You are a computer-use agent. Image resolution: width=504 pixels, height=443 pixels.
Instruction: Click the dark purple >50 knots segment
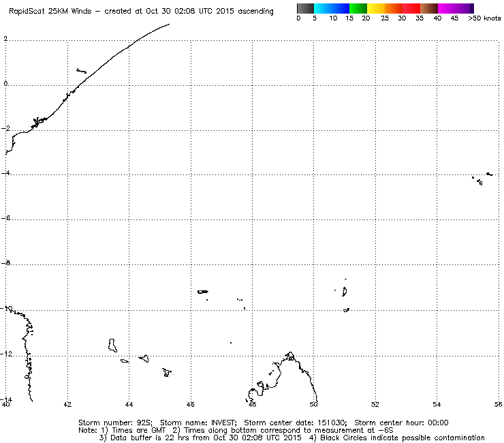click(x=472, y=8)
